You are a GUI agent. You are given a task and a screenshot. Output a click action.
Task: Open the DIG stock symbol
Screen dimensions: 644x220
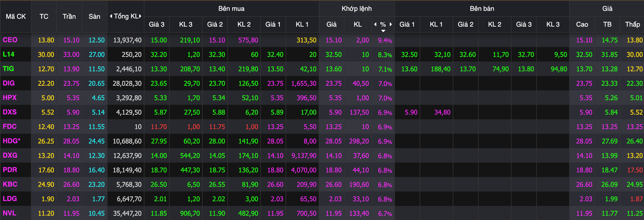point(9,84)
